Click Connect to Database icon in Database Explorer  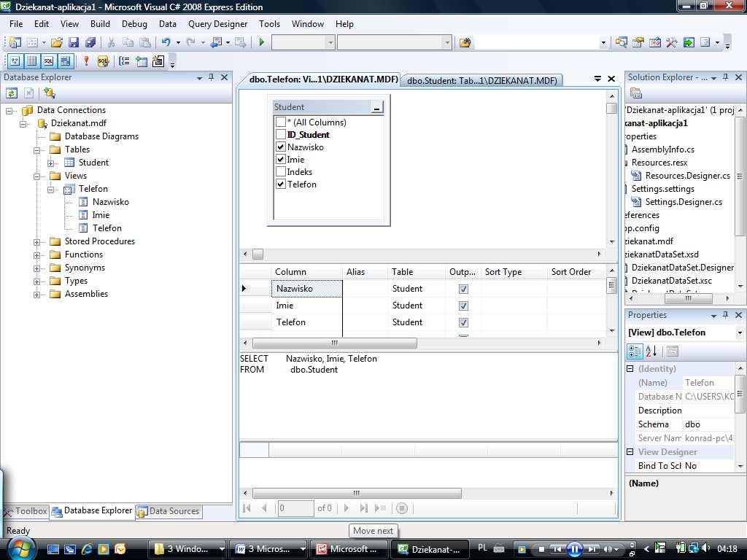[x=50, y=93]
